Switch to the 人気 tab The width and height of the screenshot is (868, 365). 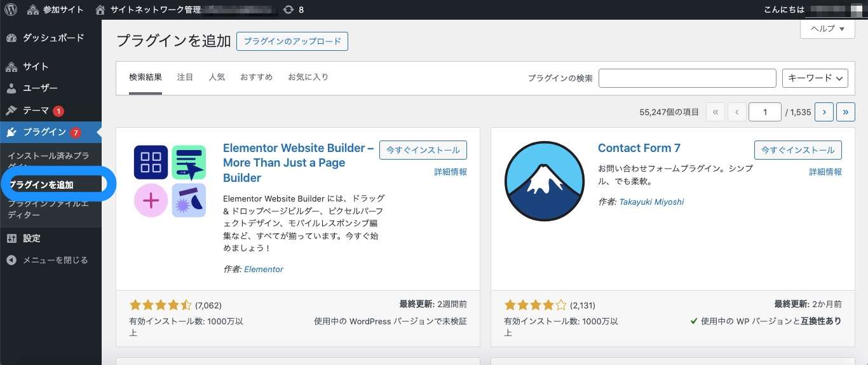pos(217,78)
